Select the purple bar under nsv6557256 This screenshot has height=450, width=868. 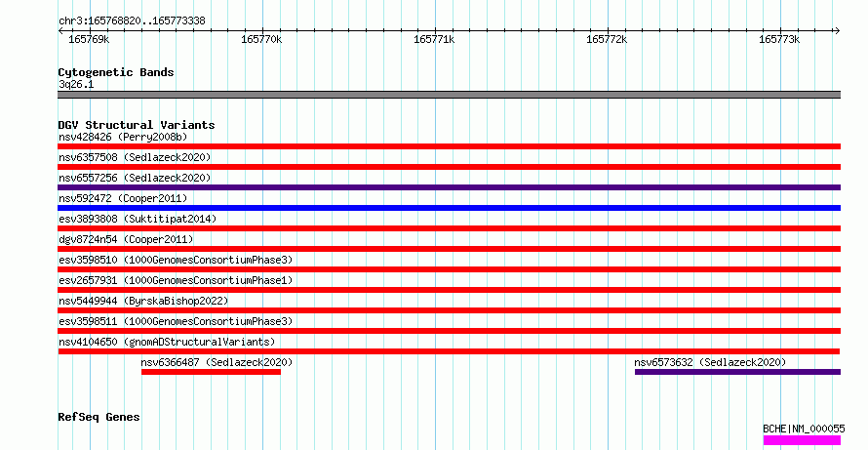coord(449,187)
